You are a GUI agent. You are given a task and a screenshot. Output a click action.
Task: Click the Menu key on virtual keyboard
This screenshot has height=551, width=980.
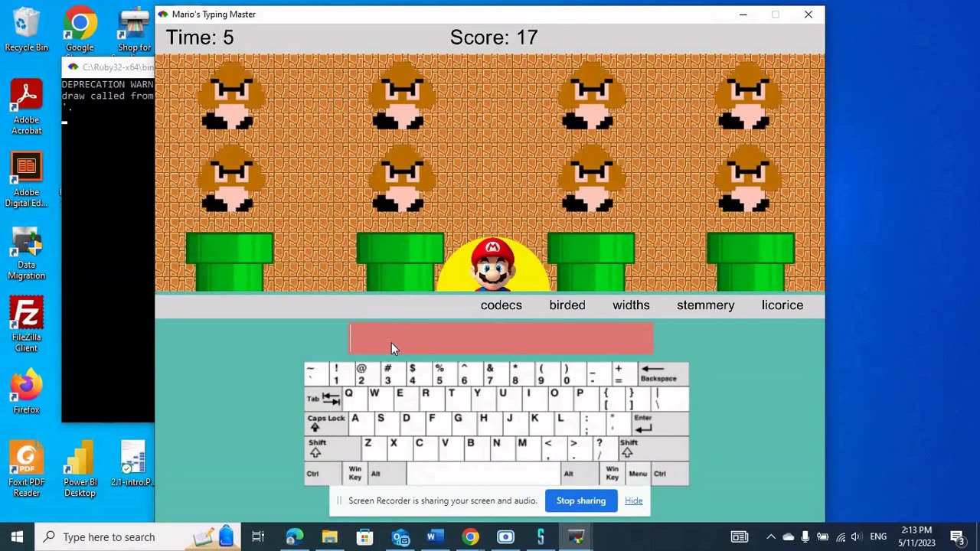click(x=638, y=474)
